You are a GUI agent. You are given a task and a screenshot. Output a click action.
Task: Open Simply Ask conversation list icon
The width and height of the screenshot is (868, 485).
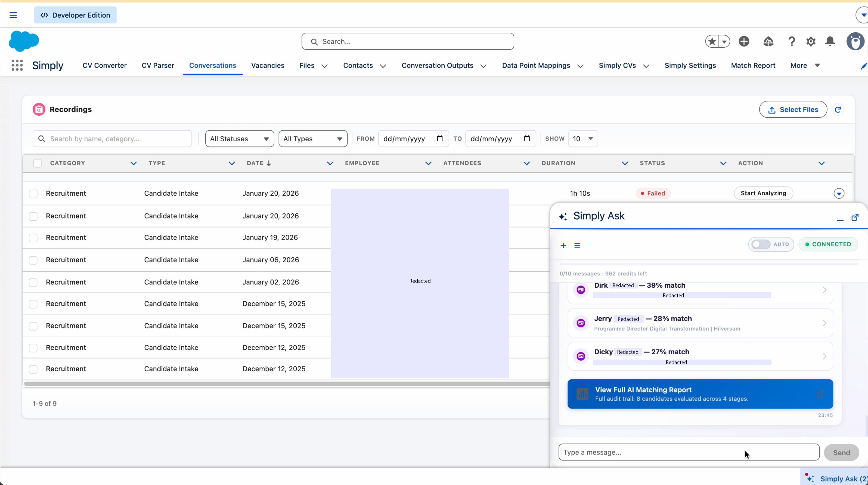pyautogui.click(x=577, y=245)
